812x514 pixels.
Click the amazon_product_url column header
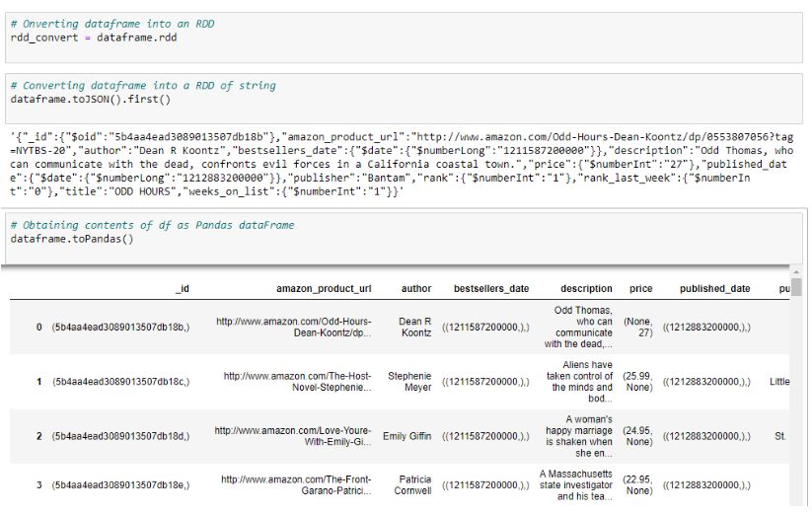(324, 289)
